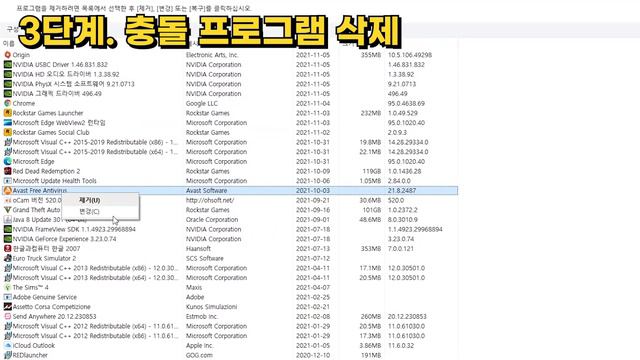Click the NVIDIA GeForce Experience icon
Screen dimensions: 640x360
[7, 239]
